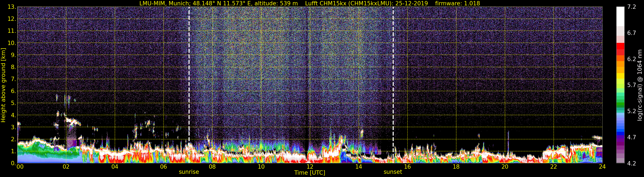644x177 pixels.
Task: Click the height axis tick label '8.'
Action: tap(13, 67)
